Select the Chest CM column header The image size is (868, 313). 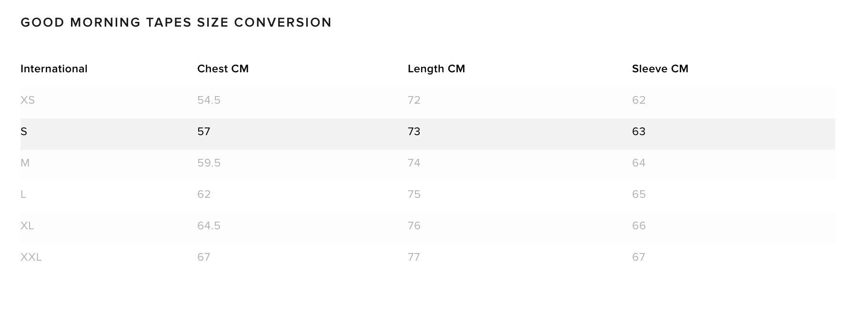coord(222,69)
